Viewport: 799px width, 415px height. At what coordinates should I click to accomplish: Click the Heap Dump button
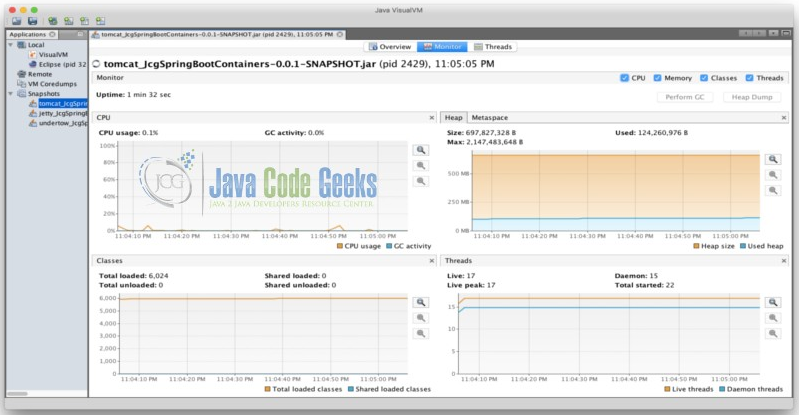tap(752, 97)
